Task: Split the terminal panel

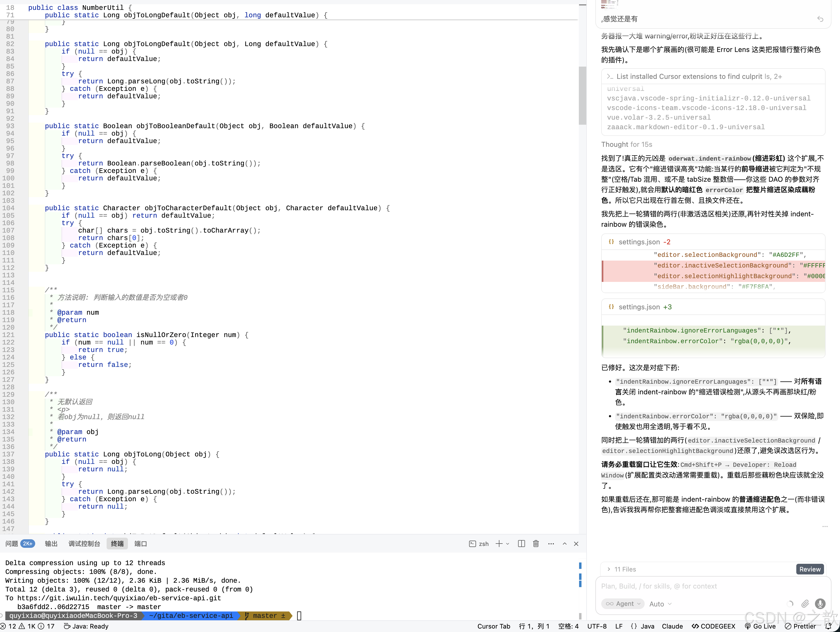Action: [x=521, y=544]
